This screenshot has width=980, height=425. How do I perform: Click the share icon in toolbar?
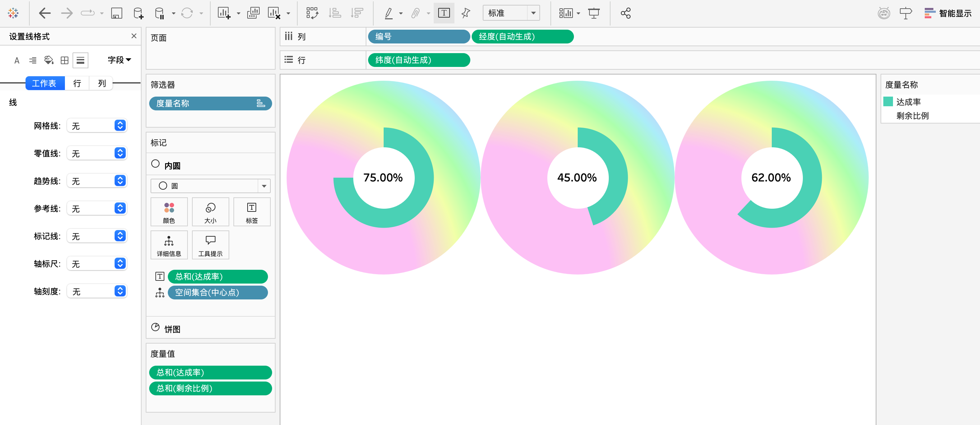[625, 13]
